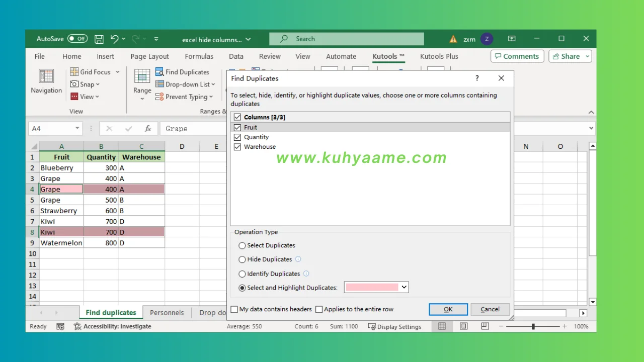Screen dimensions: 644x362
Task: Click Accessibility: Investigate in status bar
Action: [x=113, y=326]
